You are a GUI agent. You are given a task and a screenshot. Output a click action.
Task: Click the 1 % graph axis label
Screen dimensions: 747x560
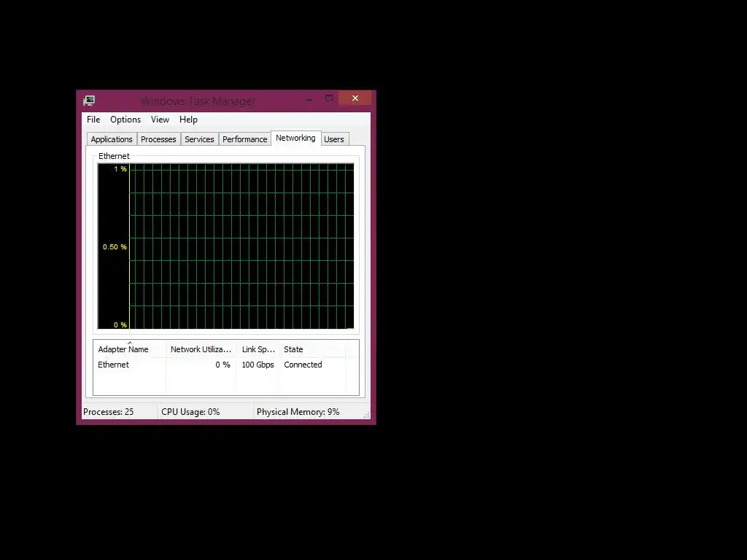[120, 169]
